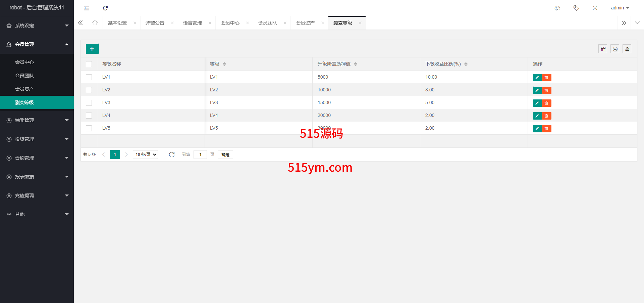Select 会员团队 in the sidebar
Image resolution: width=644 pixels, height=303 pixels.
click(24, 76)
